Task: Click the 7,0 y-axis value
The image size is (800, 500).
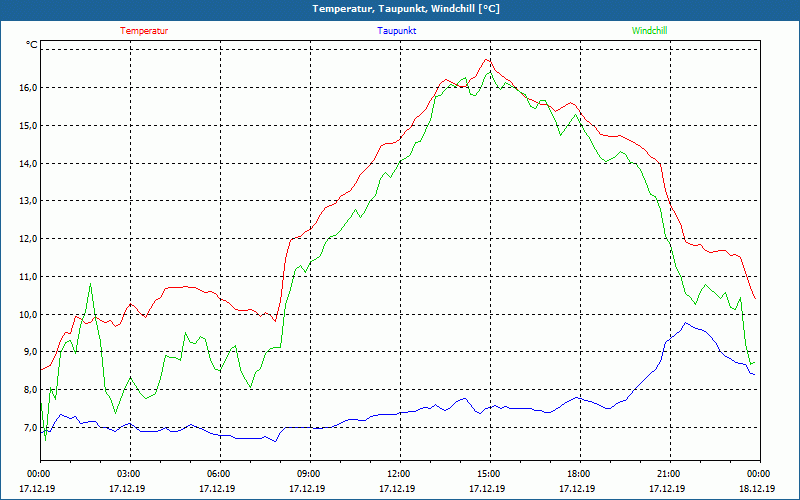Action: 31,428
